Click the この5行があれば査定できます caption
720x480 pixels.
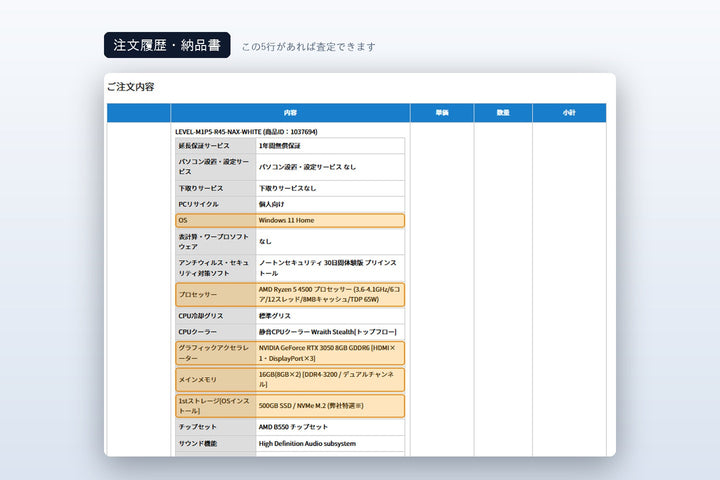click(309, 47)
